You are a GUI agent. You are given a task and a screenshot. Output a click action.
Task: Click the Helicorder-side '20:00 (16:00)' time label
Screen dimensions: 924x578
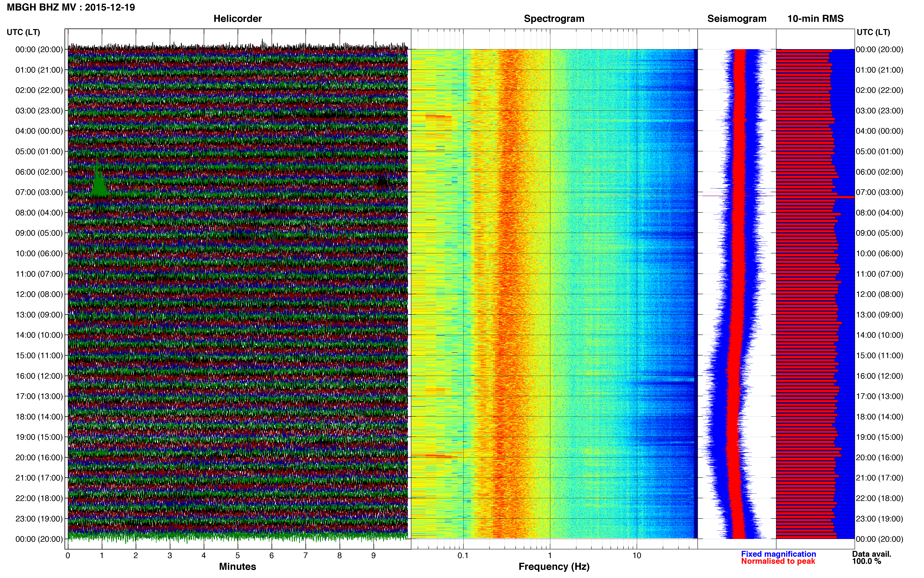pos(39,458)
